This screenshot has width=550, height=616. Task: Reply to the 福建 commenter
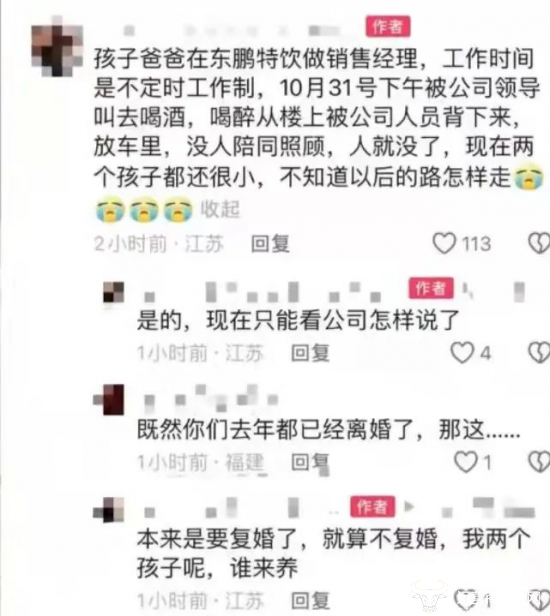click(x=310, y=462)
